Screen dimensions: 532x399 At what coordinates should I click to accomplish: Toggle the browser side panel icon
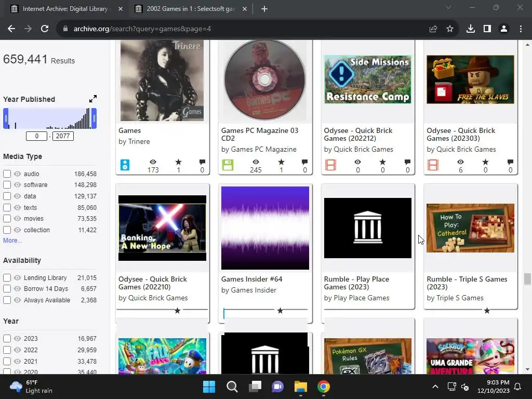487,29
